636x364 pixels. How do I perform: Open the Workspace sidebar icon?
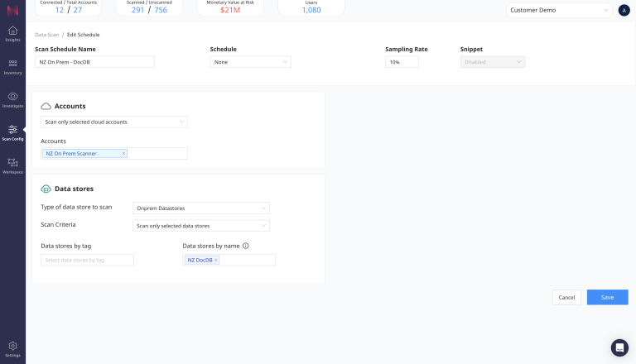pyautogui.click(x=12, y=165)
